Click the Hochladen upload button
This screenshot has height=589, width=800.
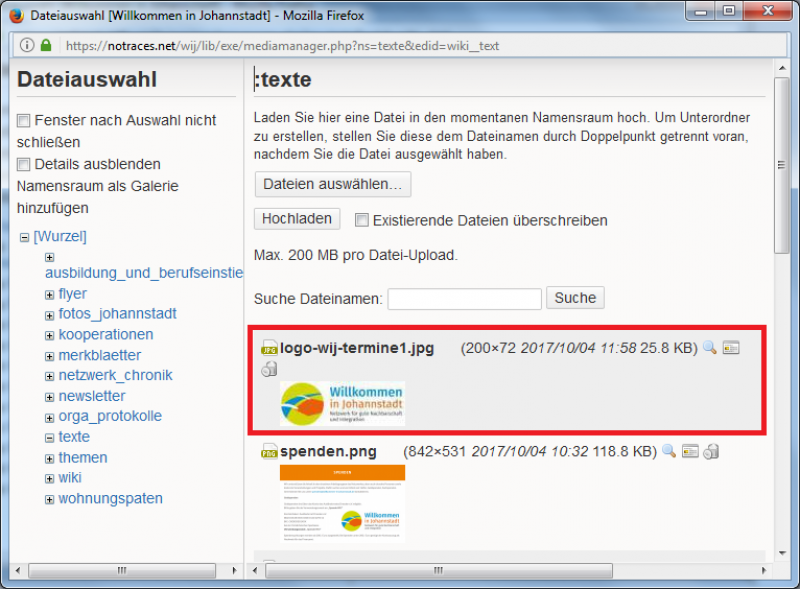point(297,219)
